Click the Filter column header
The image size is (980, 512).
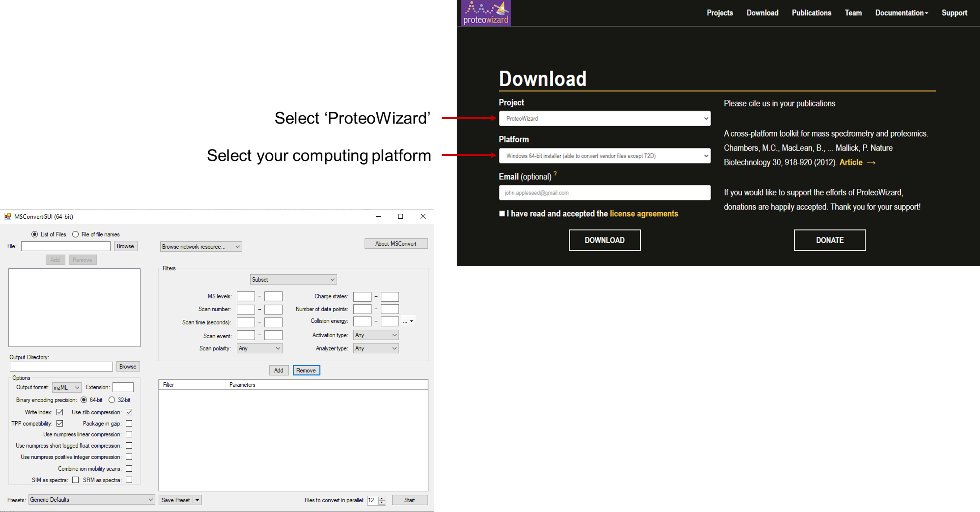(x=193, y=385)
